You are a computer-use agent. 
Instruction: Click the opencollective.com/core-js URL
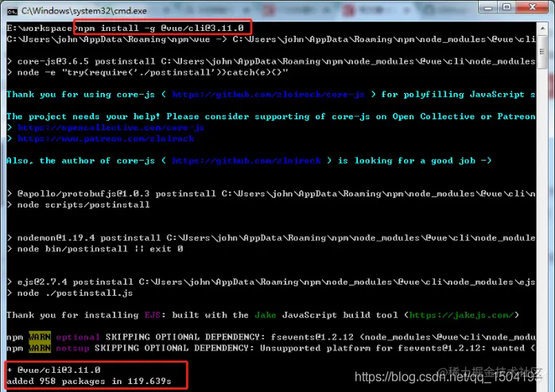click(111, 127)
